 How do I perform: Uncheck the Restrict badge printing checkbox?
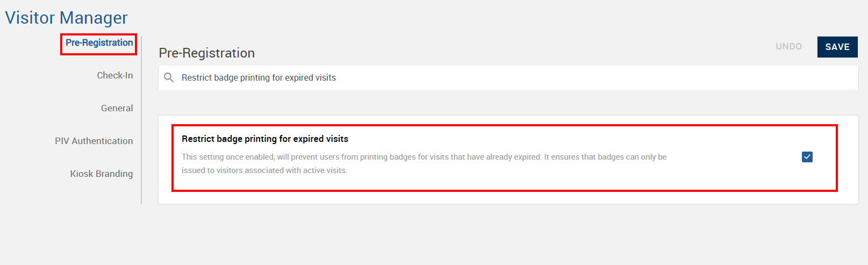807,157
